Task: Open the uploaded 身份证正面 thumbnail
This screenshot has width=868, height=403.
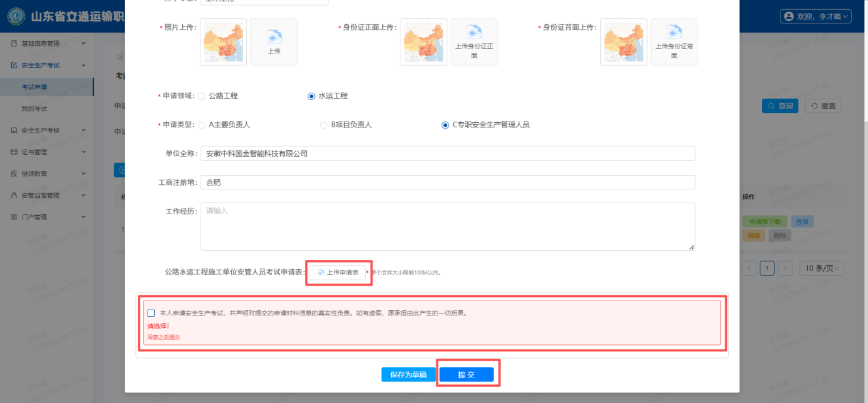Action: (424, 42)
